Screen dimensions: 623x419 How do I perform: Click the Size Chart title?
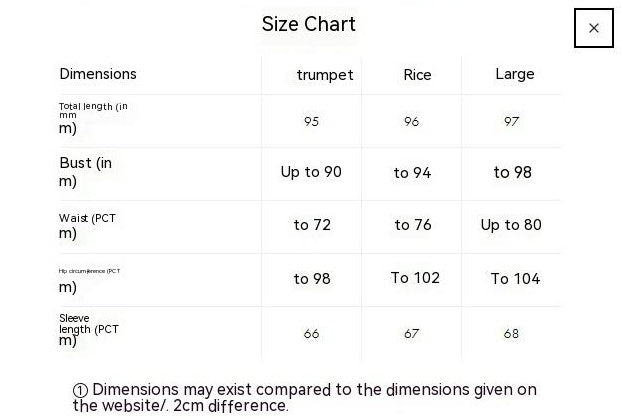(x=308, y=24)
